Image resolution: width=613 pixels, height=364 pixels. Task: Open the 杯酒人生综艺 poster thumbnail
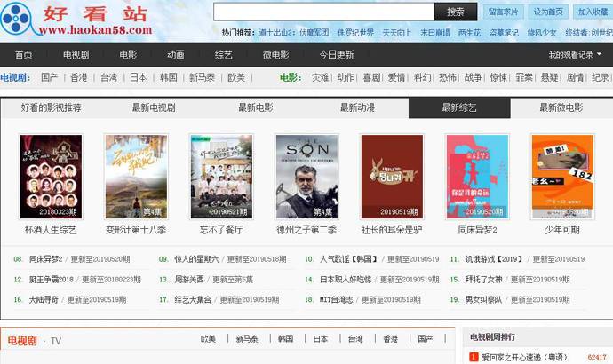(51, 177)
